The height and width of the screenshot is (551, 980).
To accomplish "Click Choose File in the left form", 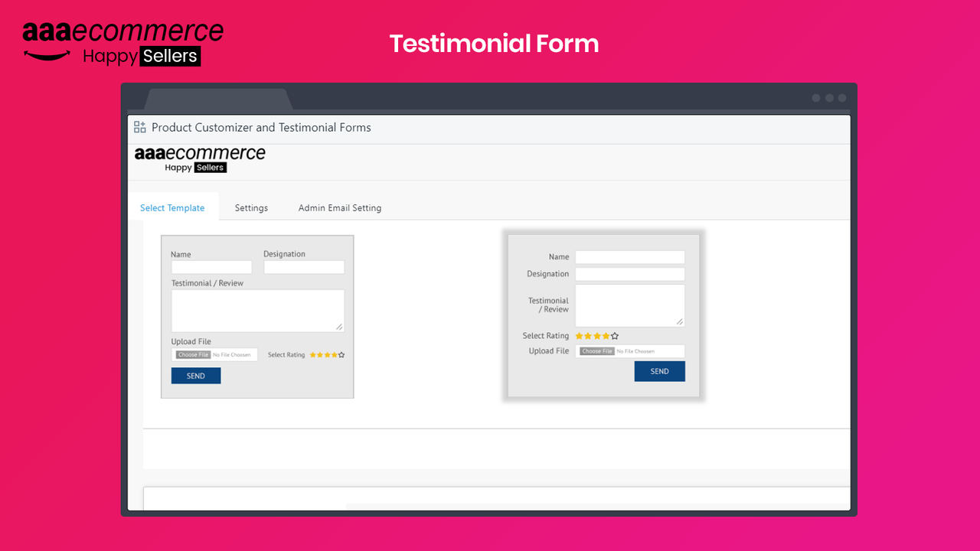I will [x=192, y=354].
